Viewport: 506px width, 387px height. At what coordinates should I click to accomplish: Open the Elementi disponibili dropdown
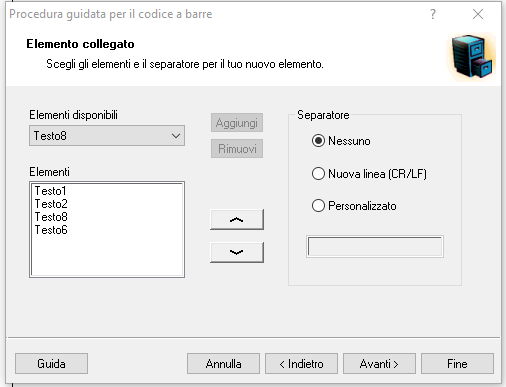click(x=107, y=136)
